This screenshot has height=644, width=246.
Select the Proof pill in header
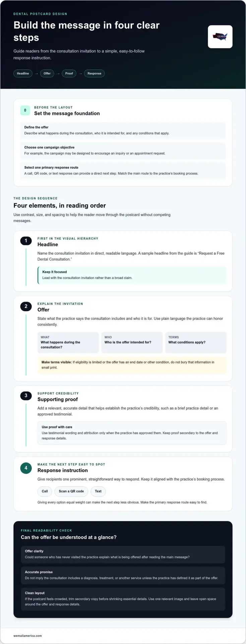[x=69, y=73]
